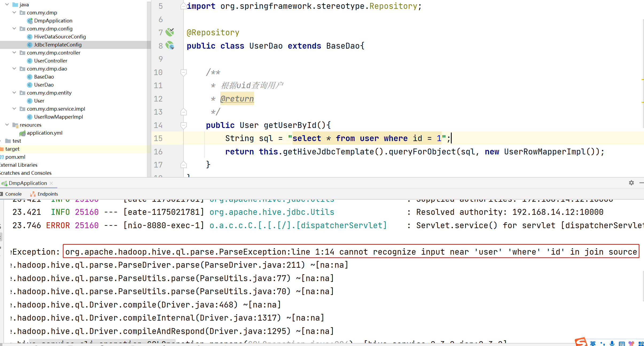The height and width of the screenshot is (346, 644).
Task: Click the application.yml Spring config icon
Action: 22,133
